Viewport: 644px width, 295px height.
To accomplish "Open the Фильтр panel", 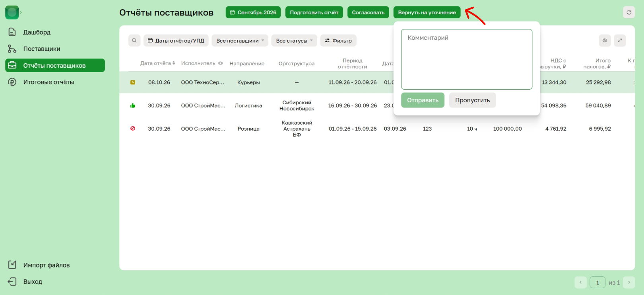I will (338, 41).
